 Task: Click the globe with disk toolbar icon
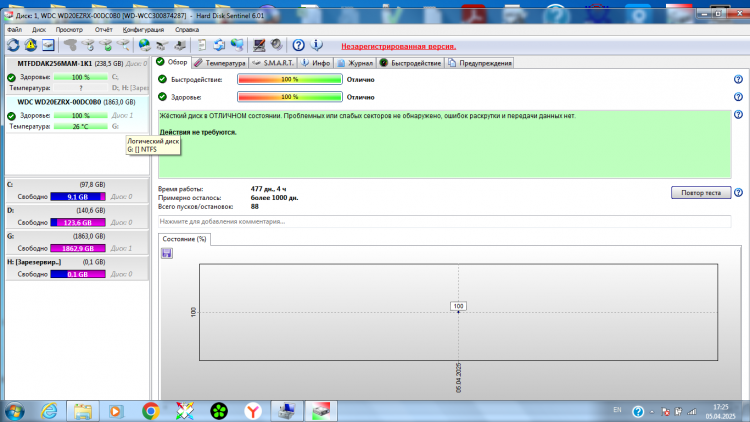144,45
